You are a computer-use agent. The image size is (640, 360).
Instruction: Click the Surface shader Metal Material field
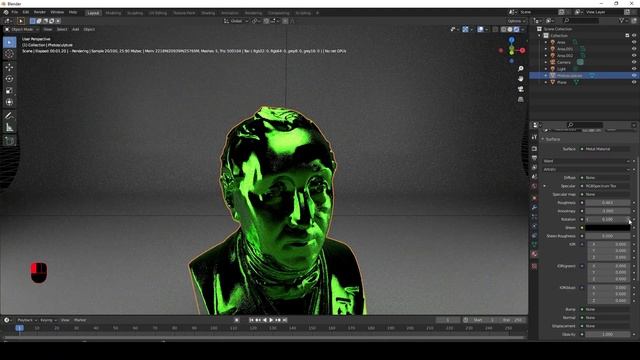point(607,149)
